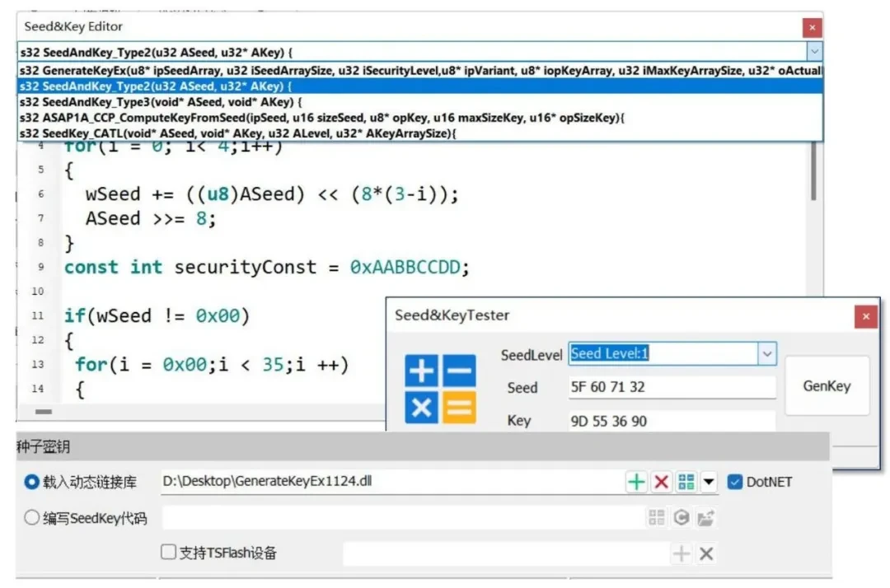Viewport: 890px width, 588px height.
Task: Click the Seed input field
Action: 672,388
